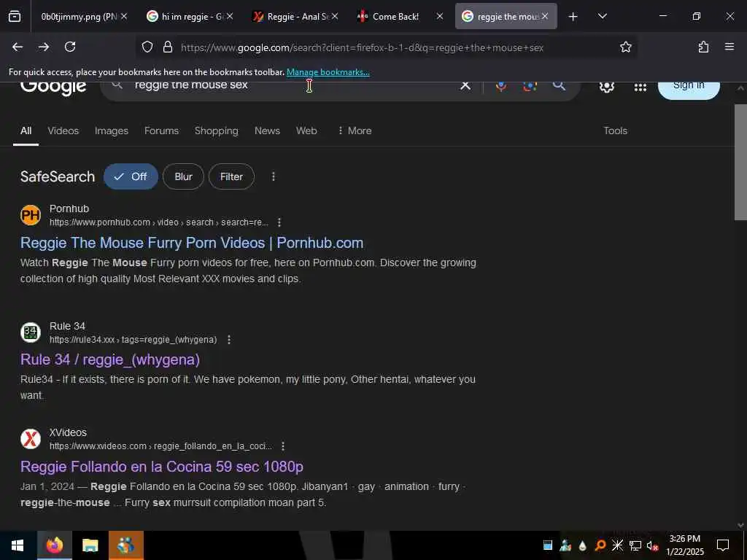Reload the current page
This screenshot has height=560, width=747.
coord(70,47)
